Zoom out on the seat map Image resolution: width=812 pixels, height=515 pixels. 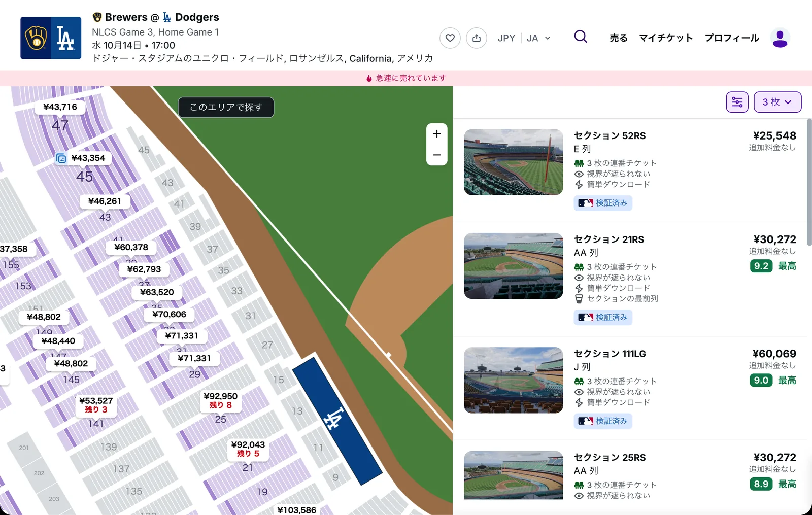coord(437,155)
